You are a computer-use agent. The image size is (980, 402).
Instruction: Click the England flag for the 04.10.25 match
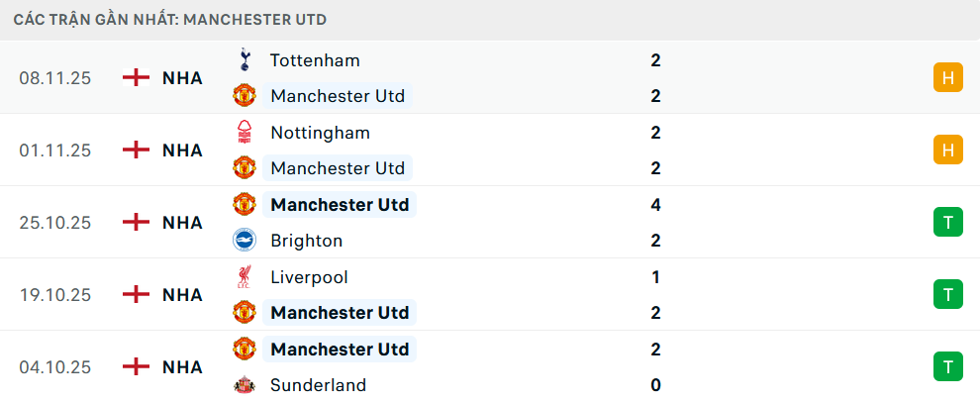135,367
